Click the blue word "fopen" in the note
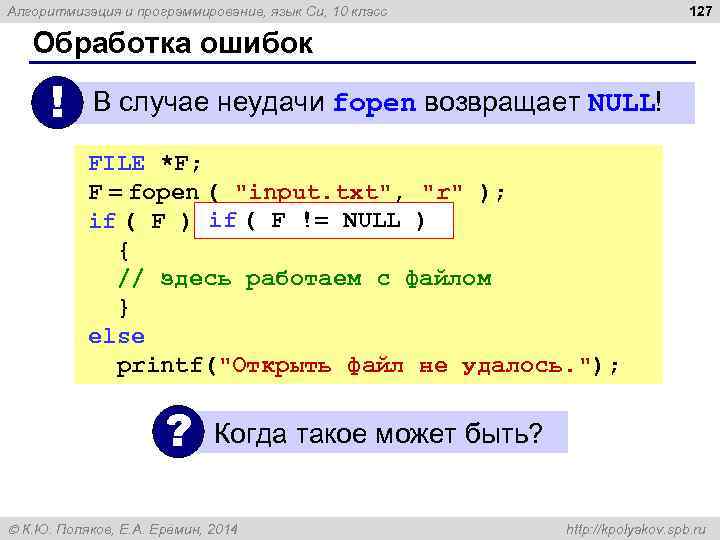This screenshot has height=540, width=720. 374,103
